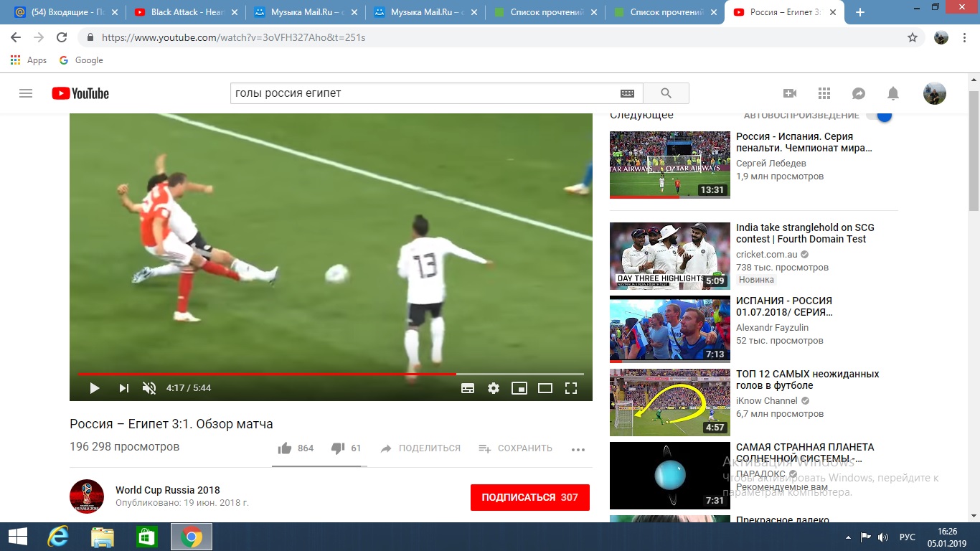
Task: Skip to next video button
Action: 123,388
